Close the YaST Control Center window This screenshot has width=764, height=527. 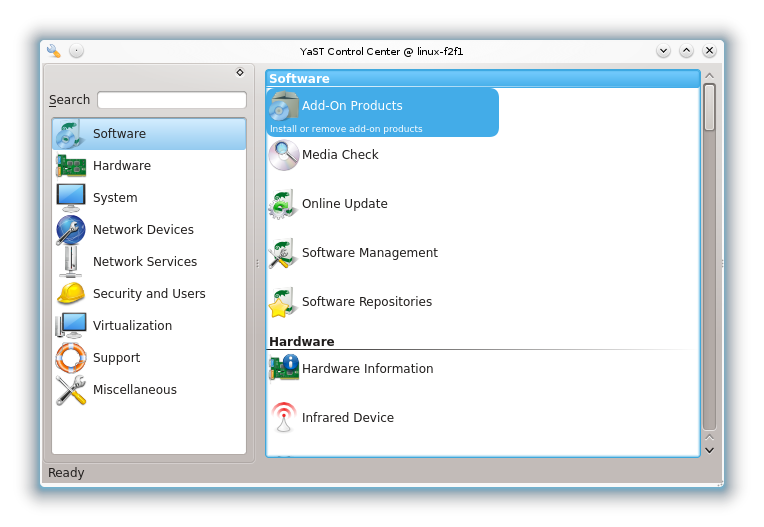tap(709, 51)
